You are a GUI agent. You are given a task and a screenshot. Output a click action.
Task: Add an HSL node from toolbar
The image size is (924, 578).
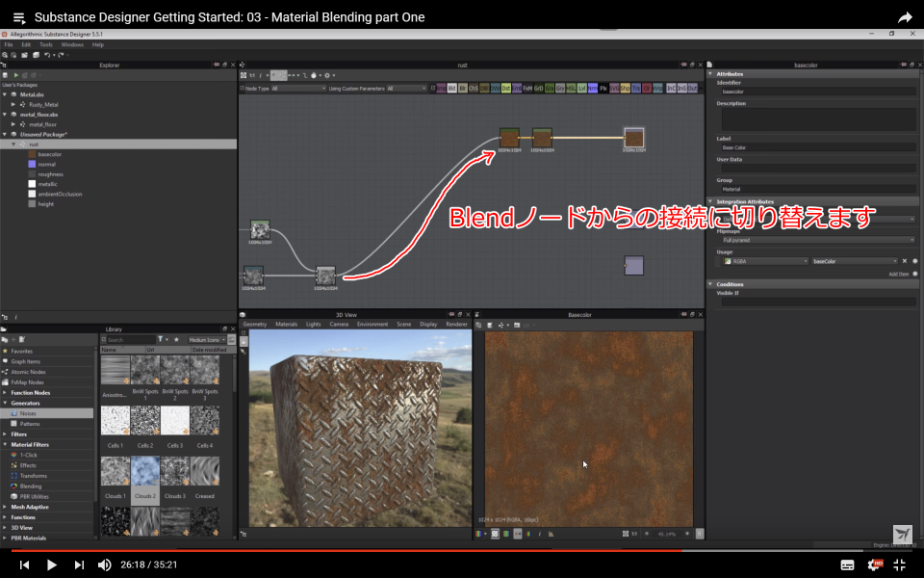coord(571,89)
